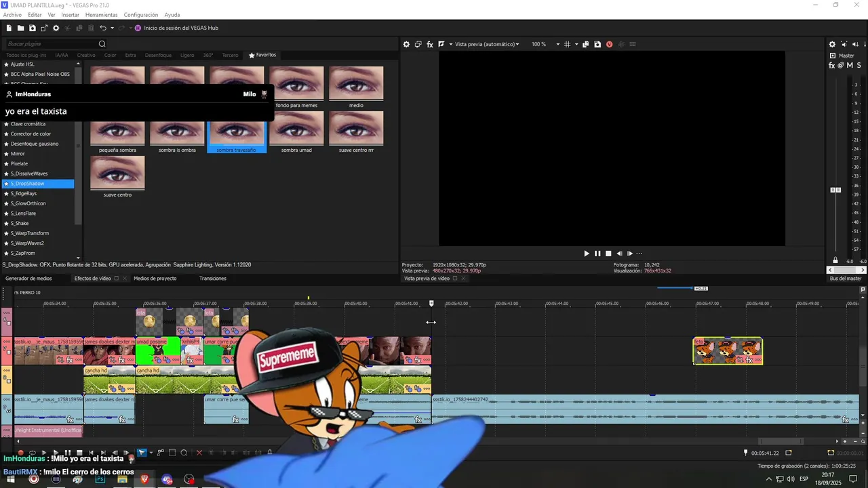This screenshot has width=868, height=488.
Task: Open Master bus mixer settings gear
Action: (832, 45)
